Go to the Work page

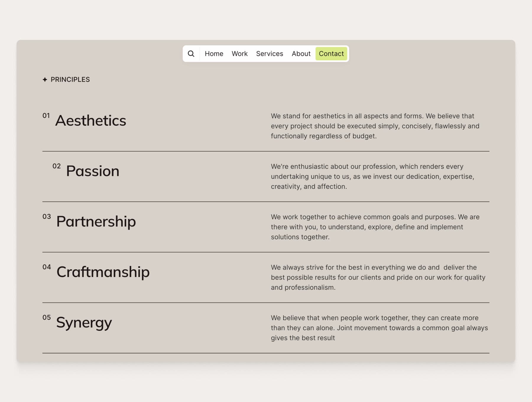tap(239, 54)
